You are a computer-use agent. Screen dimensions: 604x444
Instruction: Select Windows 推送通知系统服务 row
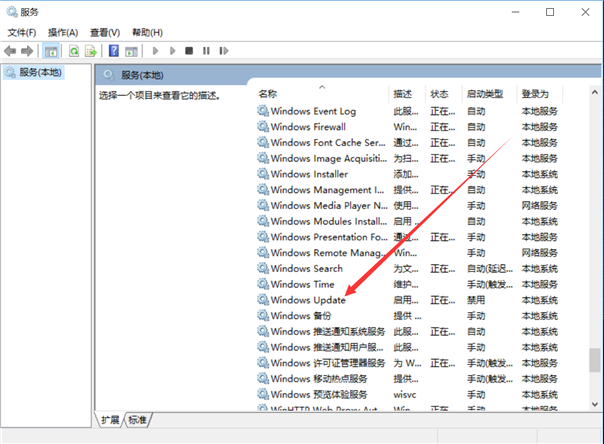click(x=408, y=332)
